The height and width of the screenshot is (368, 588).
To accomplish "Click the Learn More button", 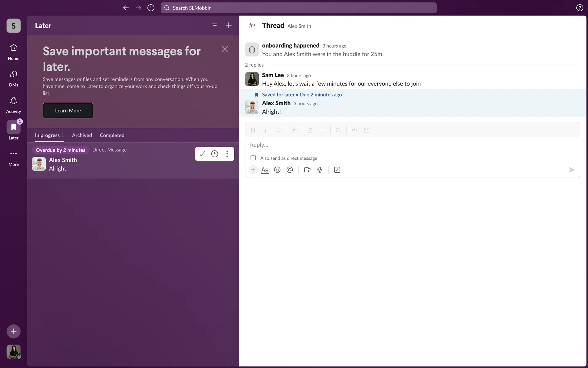I will [x=68, y=110].
